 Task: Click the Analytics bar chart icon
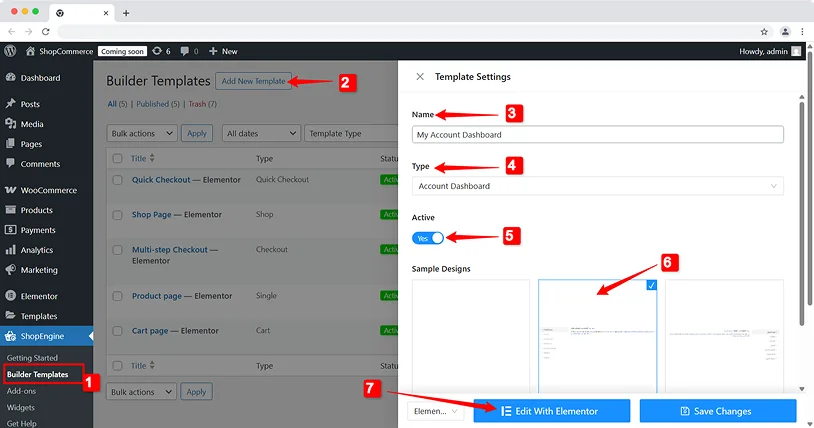tap(10, 250)
